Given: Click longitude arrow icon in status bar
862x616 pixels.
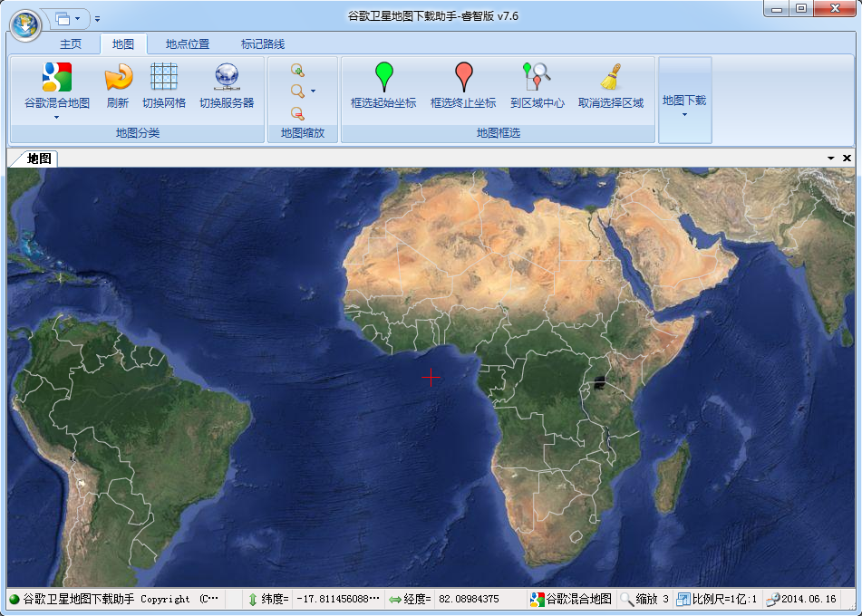Looking at the screenshot, I should point(394,600).
